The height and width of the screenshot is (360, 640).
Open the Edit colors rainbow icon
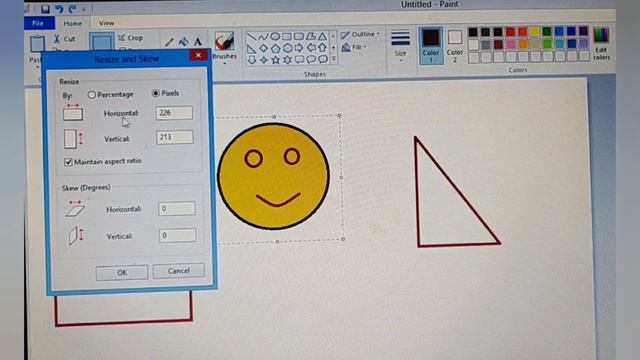(601, 43)
